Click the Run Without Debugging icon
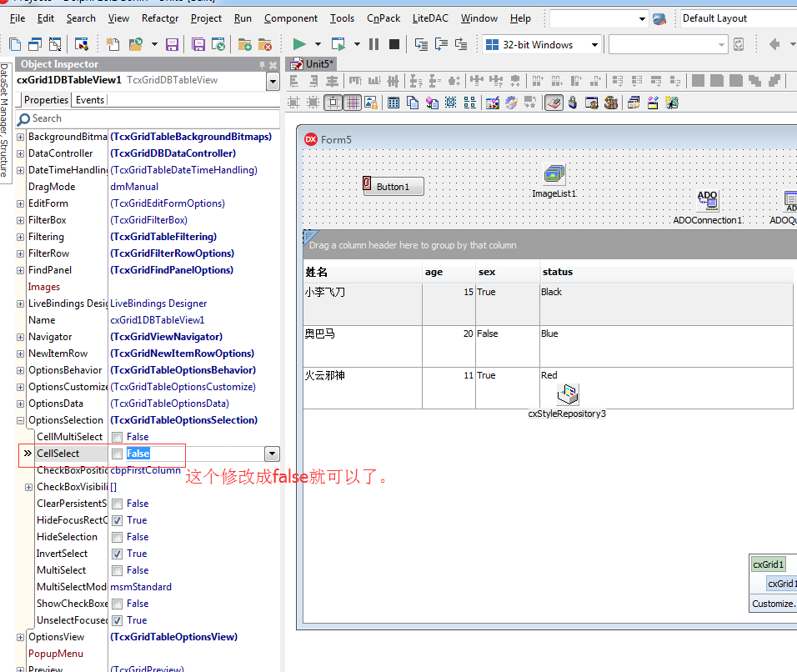This screenshot has width=797, height=672. (x=338, y=44)
